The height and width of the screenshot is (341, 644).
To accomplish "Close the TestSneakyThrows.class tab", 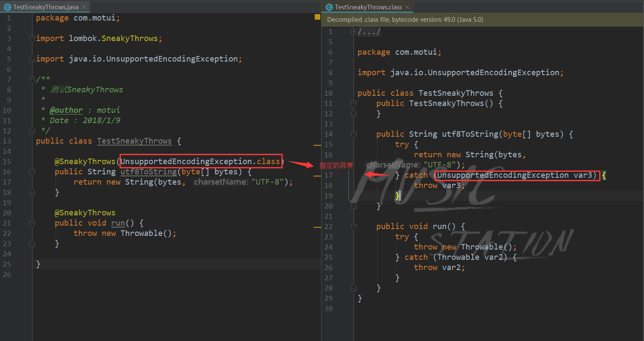I will [x=407, y=7].
